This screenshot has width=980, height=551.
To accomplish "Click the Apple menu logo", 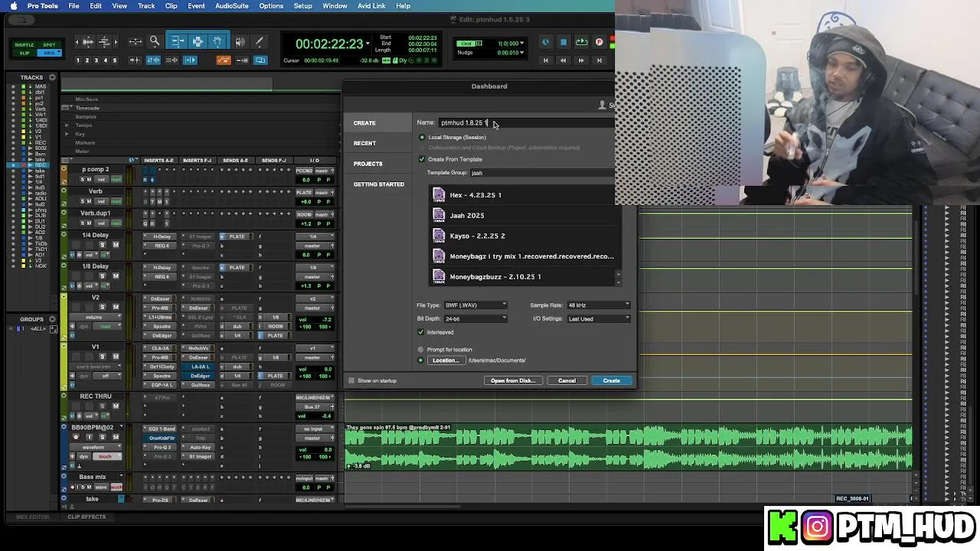I will click(13, 6).
